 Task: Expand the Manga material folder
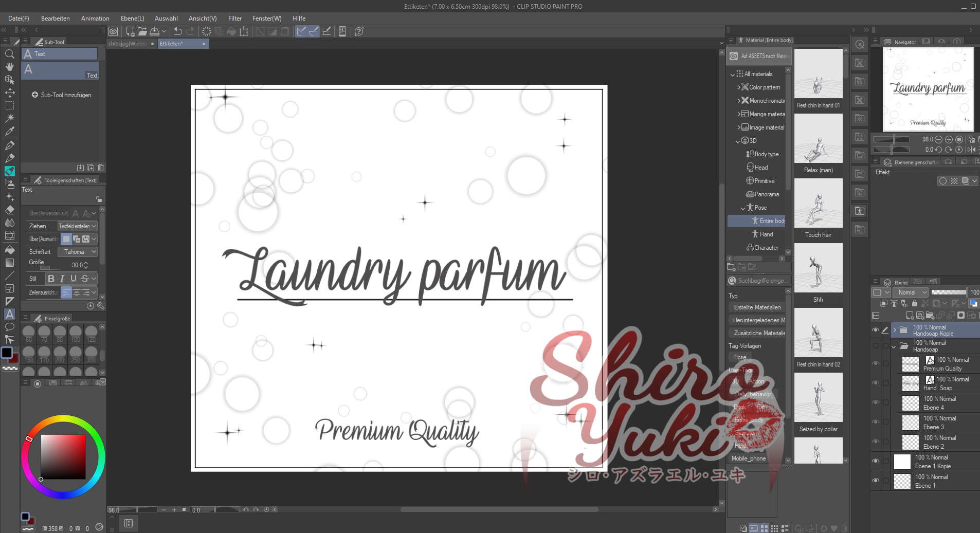coord(739,114)
